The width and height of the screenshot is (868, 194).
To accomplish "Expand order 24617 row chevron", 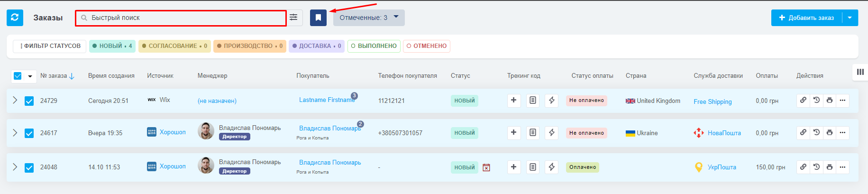I will coord(15,133).
